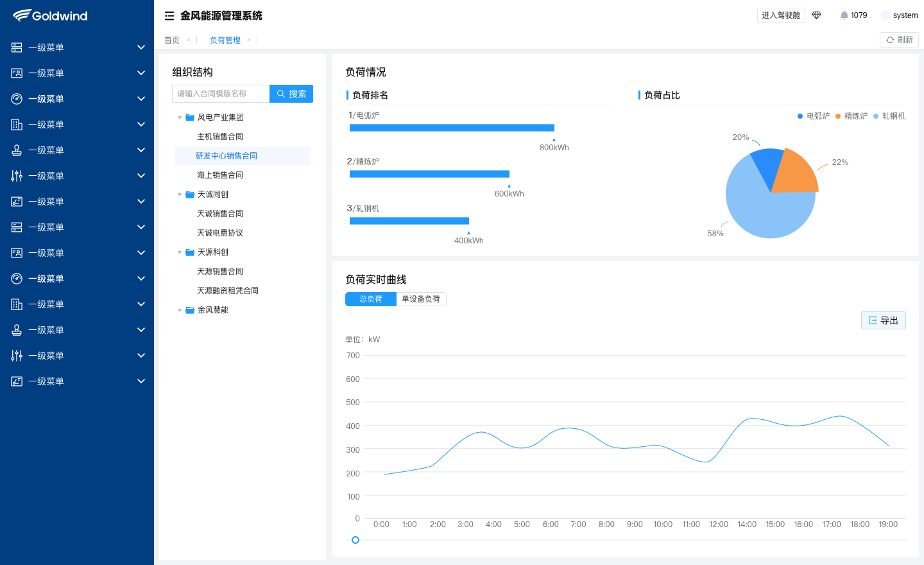The image size is (924, 565).
Task: Click the 19:00 x-axis label
Action: click(888, 525)
